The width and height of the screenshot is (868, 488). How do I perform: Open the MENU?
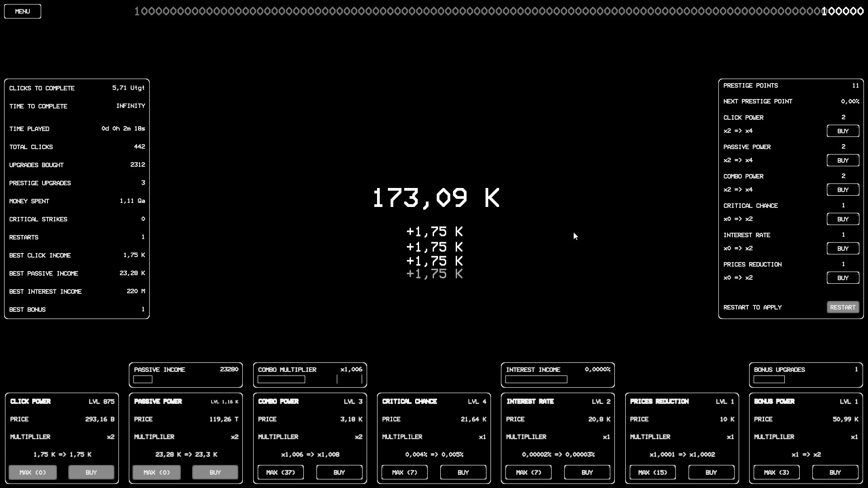point(22,11)
